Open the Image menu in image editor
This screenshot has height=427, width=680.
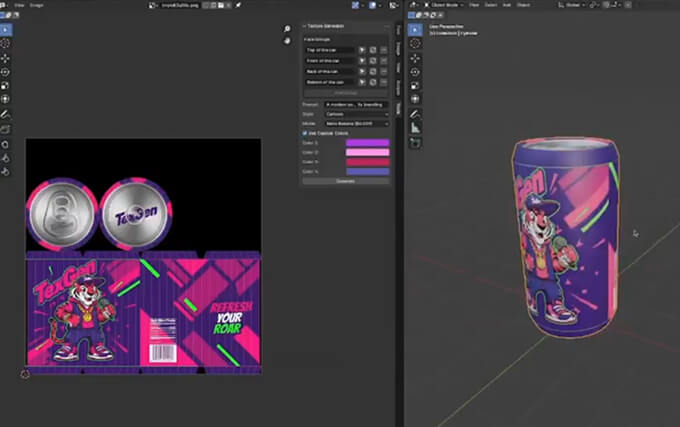point(36,6)
